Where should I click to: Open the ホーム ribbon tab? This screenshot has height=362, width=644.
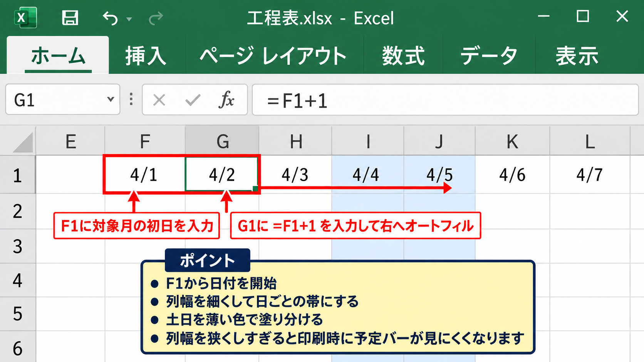[x=58, y=55]
